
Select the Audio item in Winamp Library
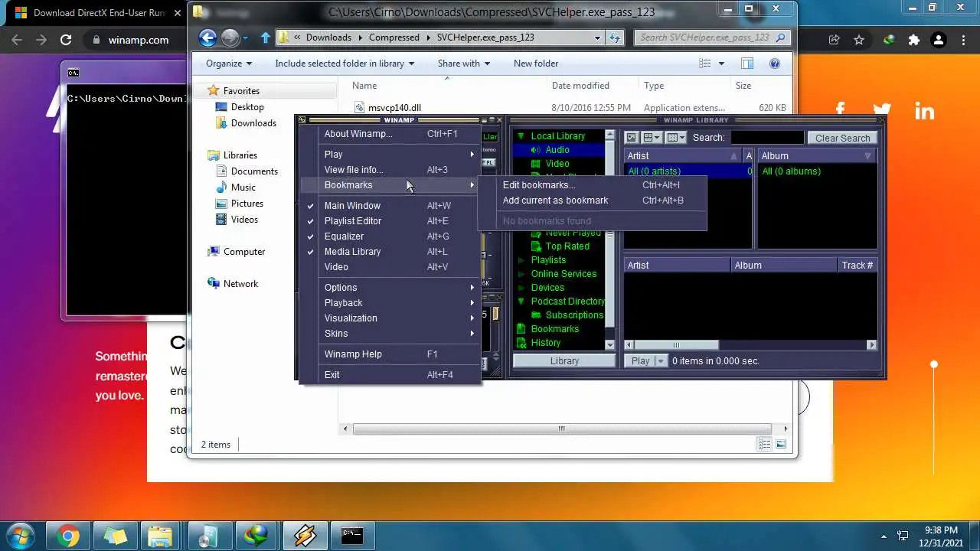pyautogui.click(x=557, y=150)
